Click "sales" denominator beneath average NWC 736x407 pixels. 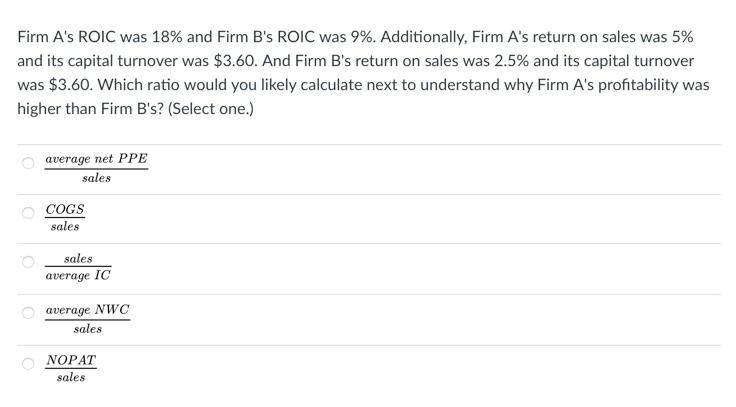pos(88,329)
